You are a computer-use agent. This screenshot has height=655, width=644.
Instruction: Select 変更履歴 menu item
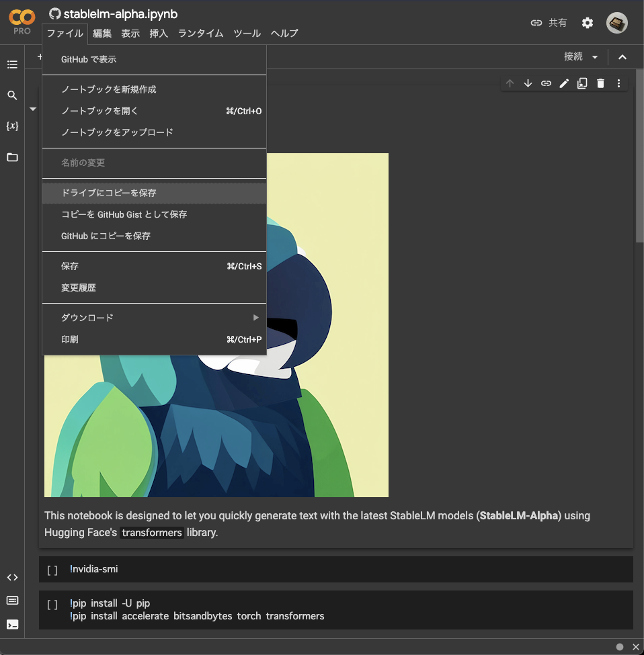154,288
